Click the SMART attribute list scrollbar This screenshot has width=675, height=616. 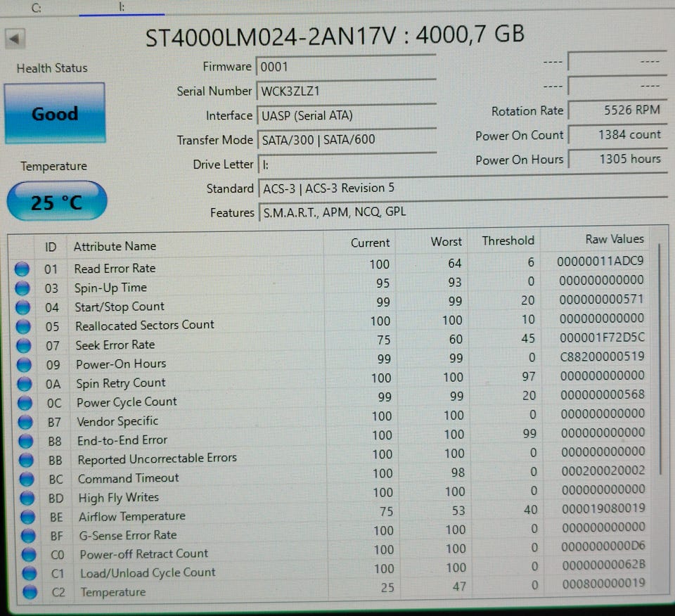pos(660,359)
